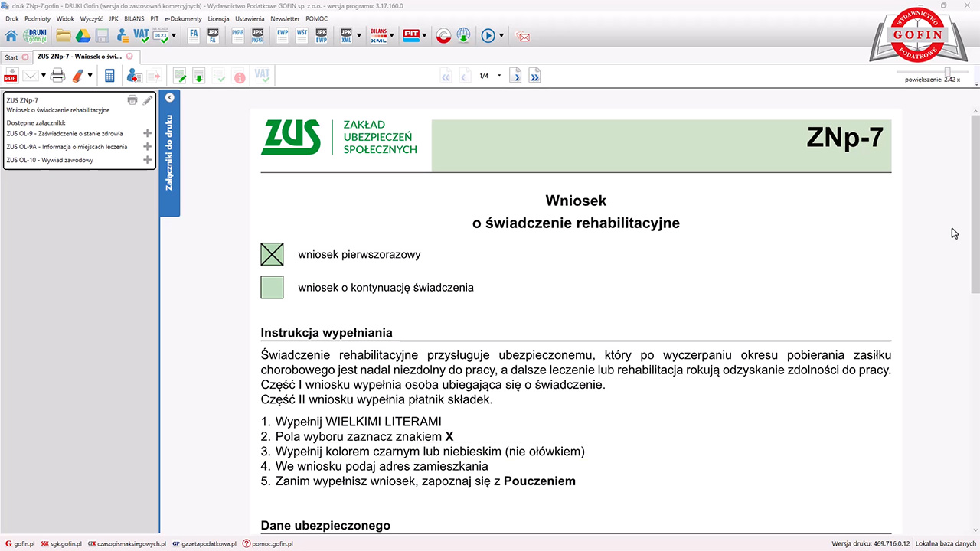Expand dropdown arrow next to envelope mail icon
This screenshot has height=551, width=980.
point(43,75)
